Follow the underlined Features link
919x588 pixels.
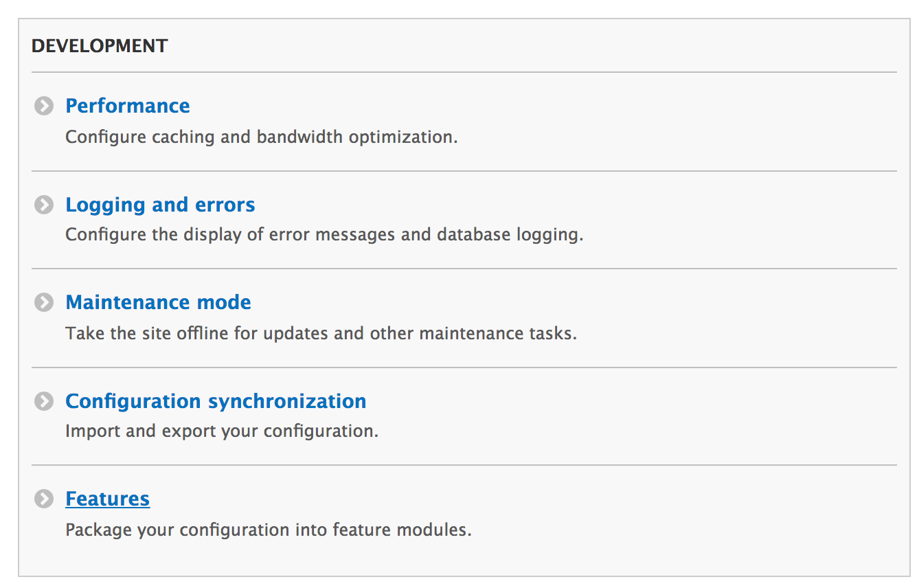107,499
